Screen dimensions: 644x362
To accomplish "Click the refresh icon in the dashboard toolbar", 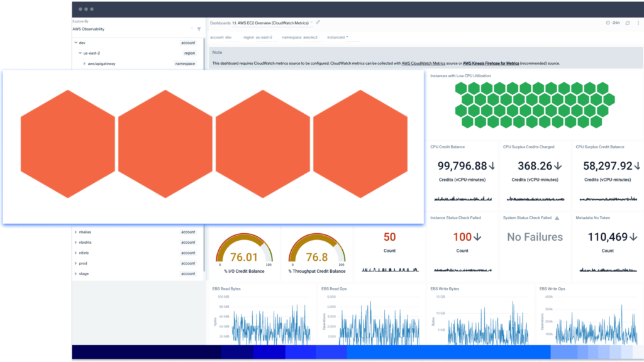I will tap(628, 23).
